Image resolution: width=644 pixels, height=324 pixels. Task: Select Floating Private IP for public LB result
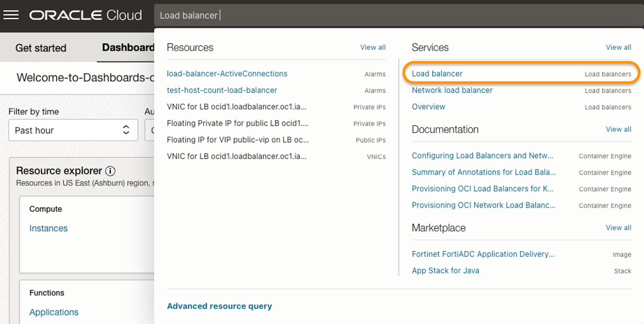tap(237, 123)
